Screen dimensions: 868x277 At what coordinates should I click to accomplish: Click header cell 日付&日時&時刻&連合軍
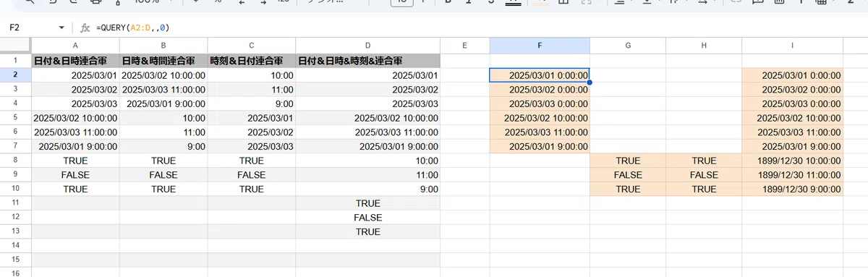click(367, 61)
